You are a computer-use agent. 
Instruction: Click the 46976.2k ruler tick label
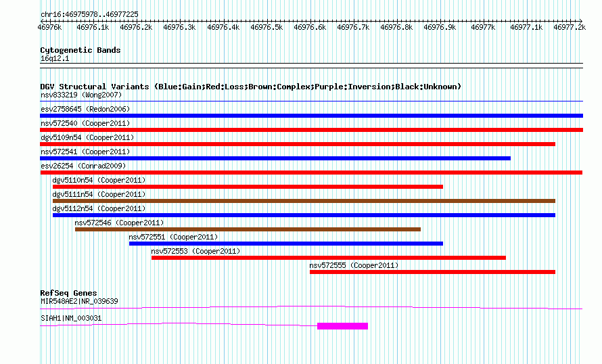pyautogui.click(x=136, y=27)
